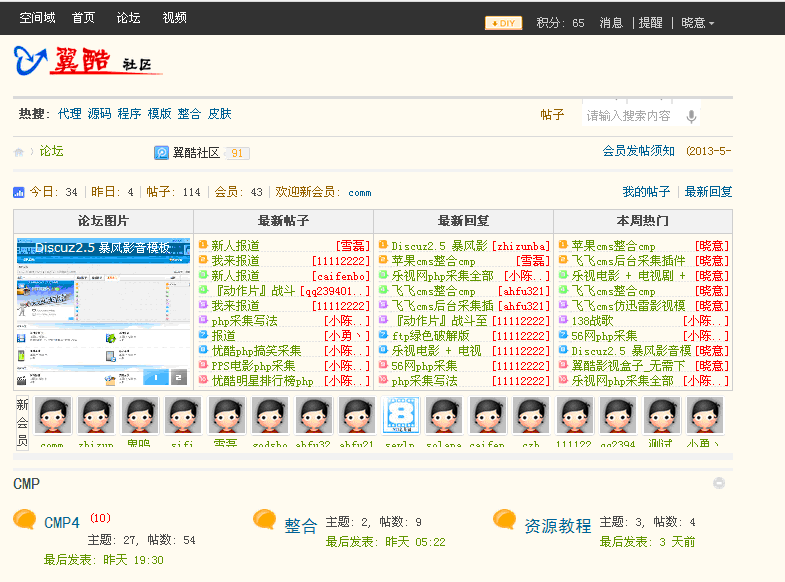Click the home icon in breadcrumb
785x582 pixels.
[x=19, y=152]
